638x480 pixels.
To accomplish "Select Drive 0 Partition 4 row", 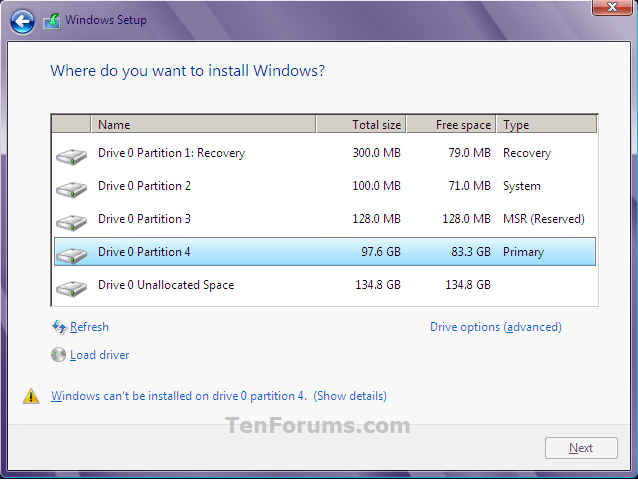I will coord(325,252).
